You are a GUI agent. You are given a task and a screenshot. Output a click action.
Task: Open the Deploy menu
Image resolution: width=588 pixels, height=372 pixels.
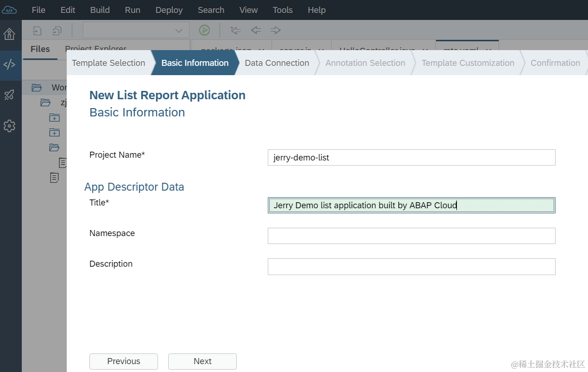(x=169, y=10)
